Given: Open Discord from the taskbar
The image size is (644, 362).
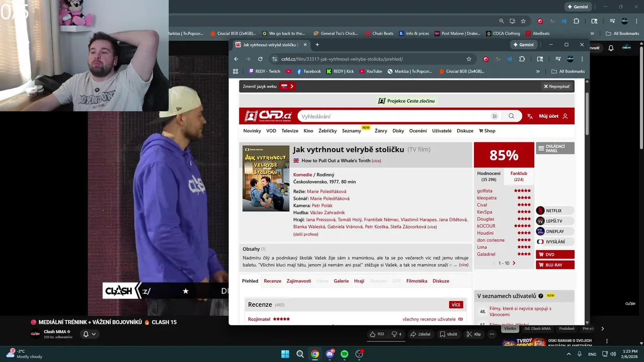Looking at the screenshot, I should (330, 354).
